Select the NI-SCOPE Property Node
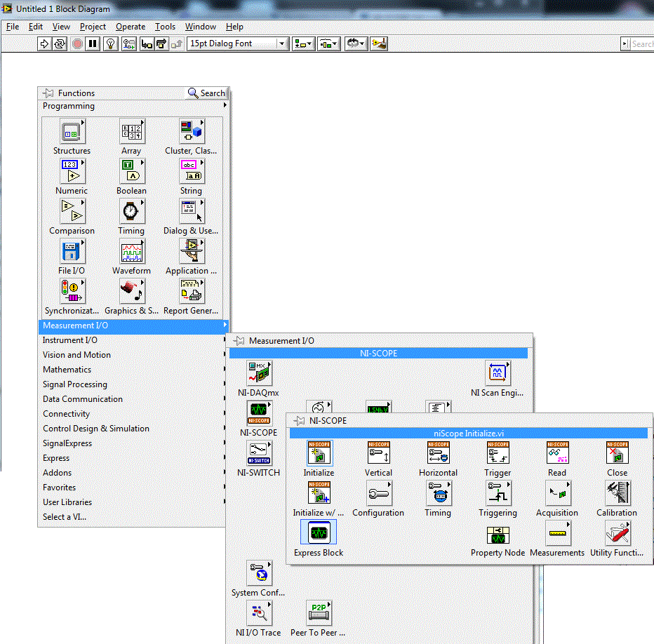This screenshot has height=644, width=654. pos(498,535)
